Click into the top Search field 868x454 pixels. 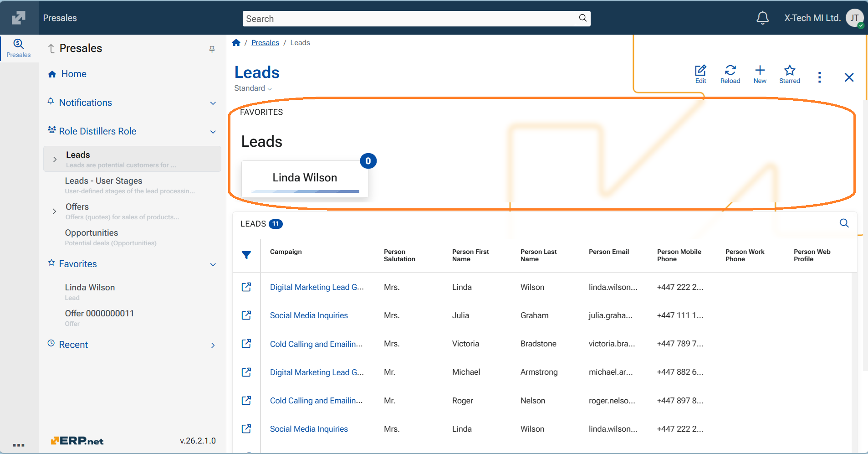(x=410, y=19)
